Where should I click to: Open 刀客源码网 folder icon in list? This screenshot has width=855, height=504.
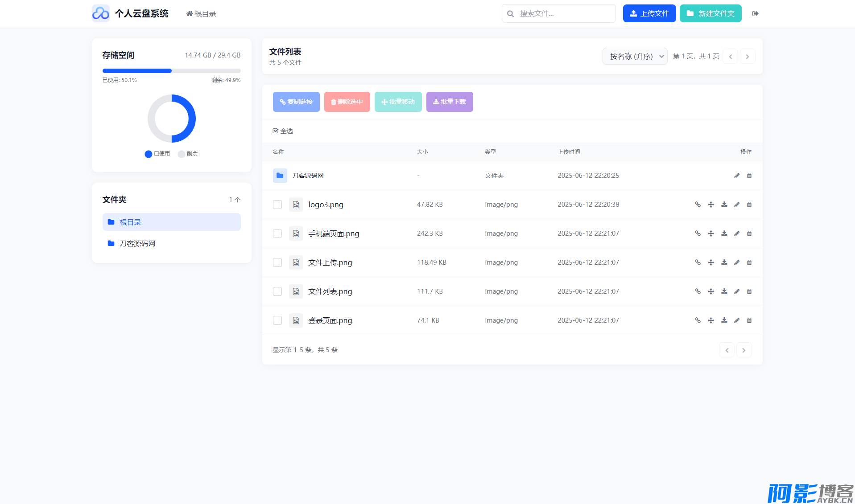pos(280,176)
